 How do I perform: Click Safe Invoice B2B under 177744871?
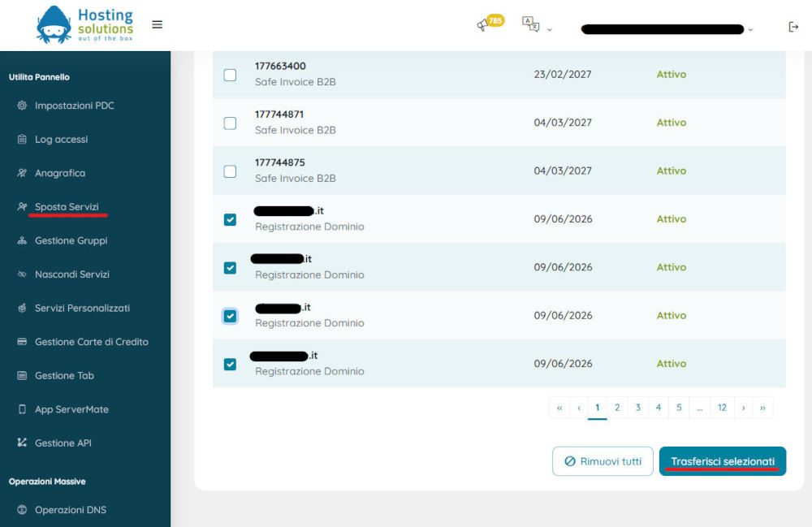pos(296,130)
